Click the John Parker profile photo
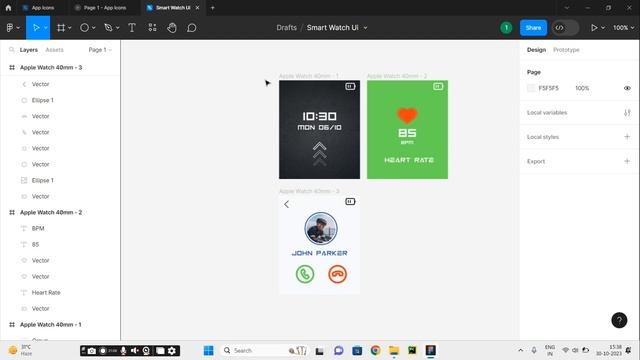The width and height of the screenshot is (640, 360). coord(321,229)
